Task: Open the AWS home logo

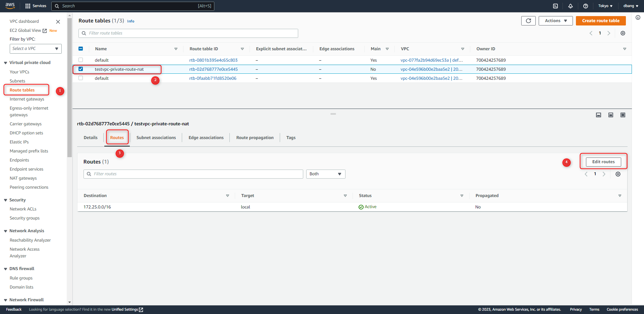Action: [x=10, y=6]
